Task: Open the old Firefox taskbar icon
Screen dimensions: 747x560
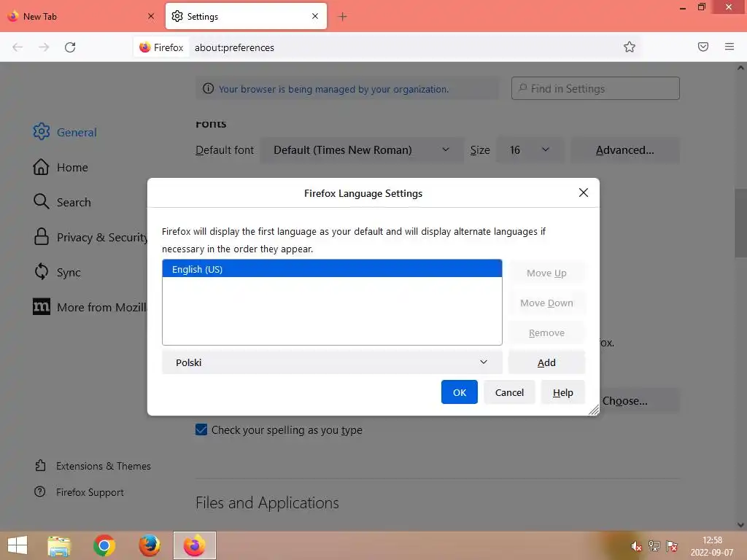Action: click(x=149, y=545)
